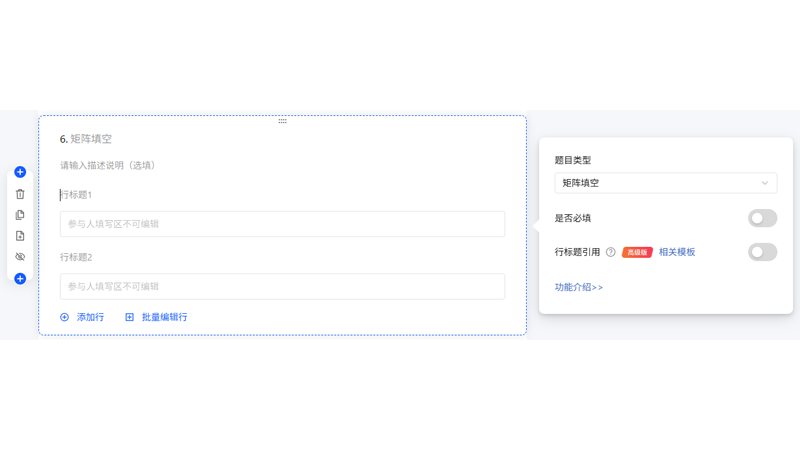This screenshot has height=450, width=800.
Task: Click the 高级版 badge
Action: 637,252
